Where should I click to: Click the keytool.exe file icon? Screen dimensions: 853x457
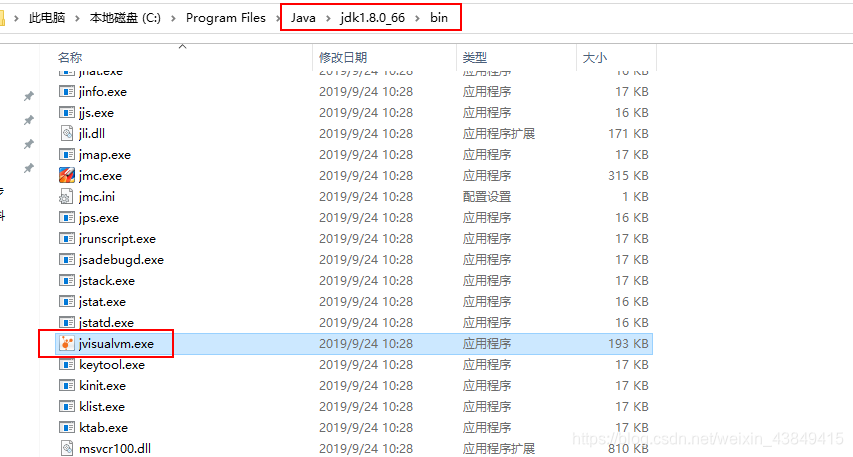[x=66, y=365]
